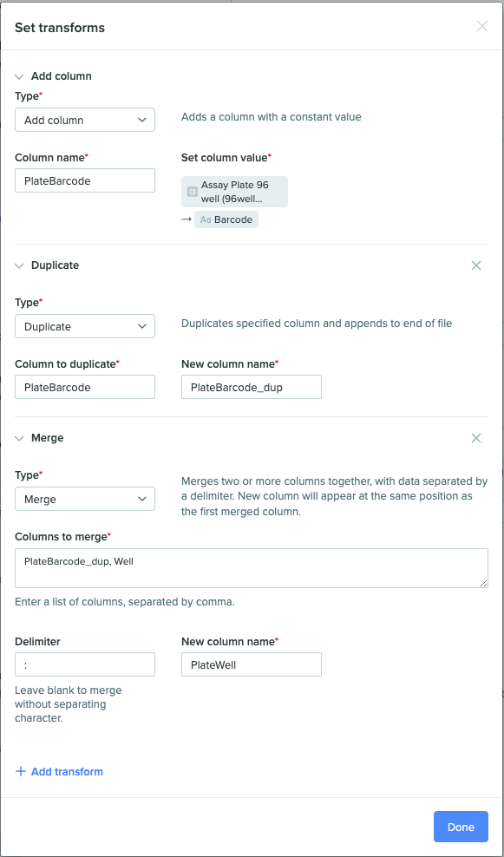Remove the Duplicate transform via its X icon
Image resolution: width=504 pixels, height=857 pixels.
[476, 265]
